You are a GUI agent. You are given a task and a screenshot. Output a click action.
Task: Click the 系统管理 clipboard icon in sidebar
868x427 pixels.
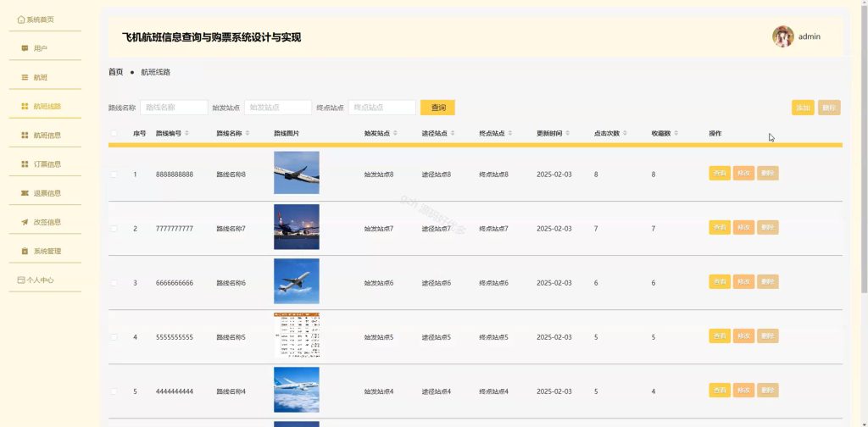[x=25, y=251]
